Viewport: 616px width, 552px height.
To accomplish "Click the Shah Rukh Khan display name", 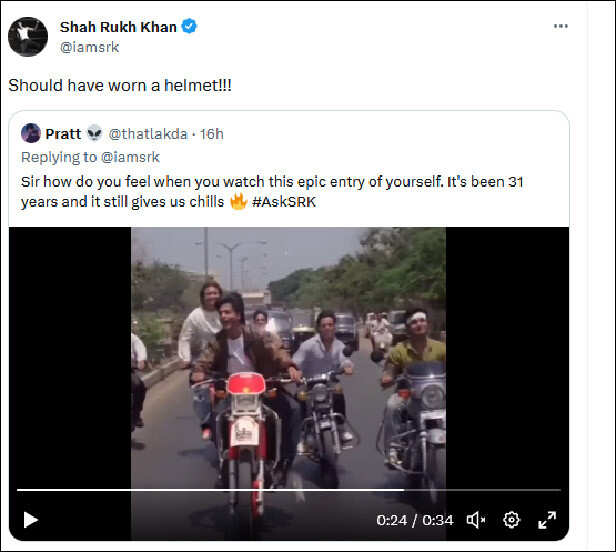I will point(119,26).
